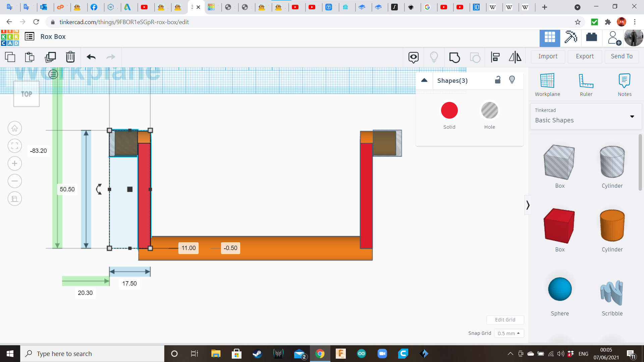Collapse the Shapes(3) inspector panel
The image size is (644, 362).
point(424,80)
